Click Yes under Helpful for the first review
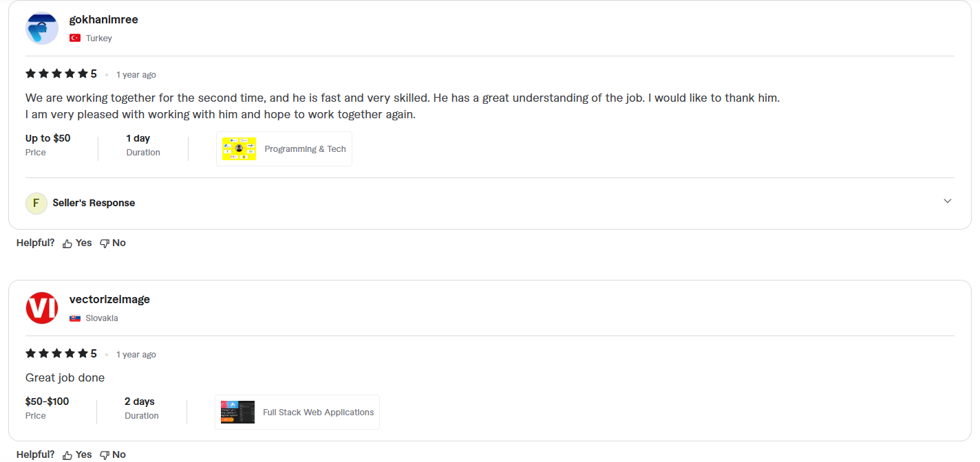This screenshot has width=980, height=462. (x=84, y=243)
